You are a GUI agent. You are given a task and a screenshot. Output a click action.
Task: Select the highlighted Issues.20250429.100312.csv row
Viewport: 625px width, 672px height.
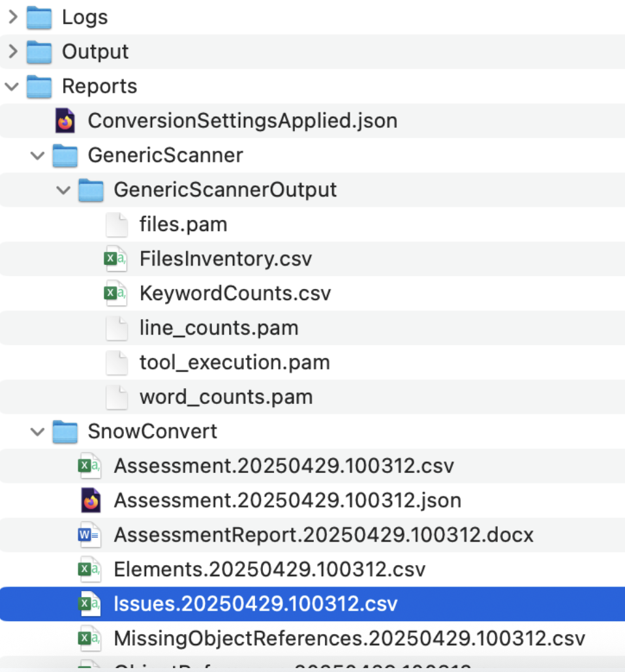tap(255, 603)
